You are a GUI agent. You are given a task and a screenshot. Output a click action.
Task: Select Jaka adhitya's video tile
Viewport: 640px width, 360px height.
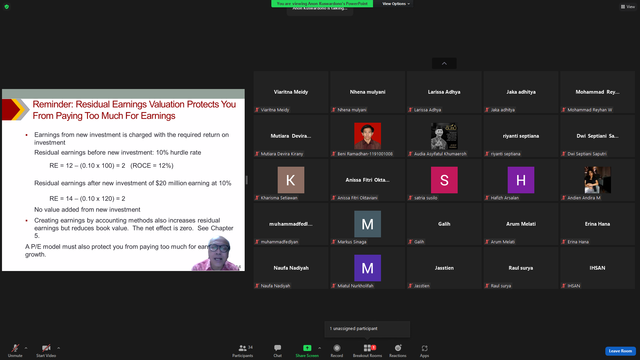click(521, 92)
